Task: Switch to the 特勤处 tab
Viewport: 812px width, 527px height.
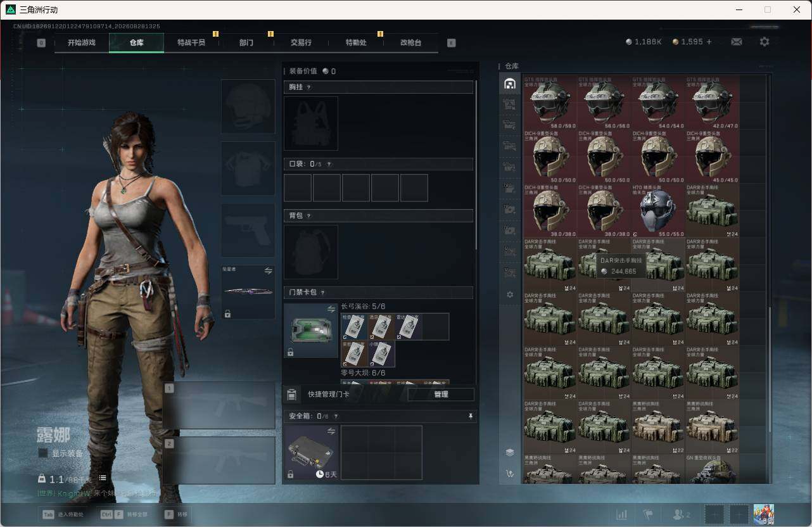Action: click(356, 42)
